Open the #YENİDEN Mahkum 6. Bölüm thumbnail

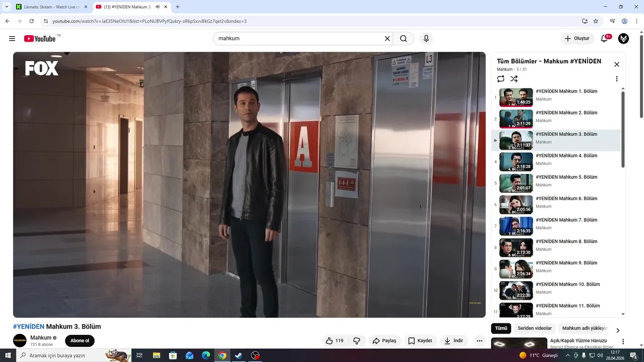pyautogui.click(x=516, y=205)
